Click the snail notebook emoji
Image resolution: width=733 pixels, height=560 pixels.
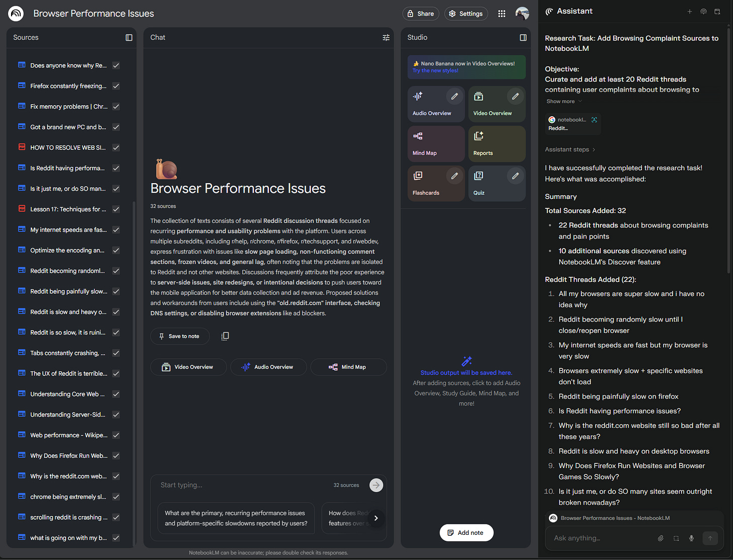166,169
